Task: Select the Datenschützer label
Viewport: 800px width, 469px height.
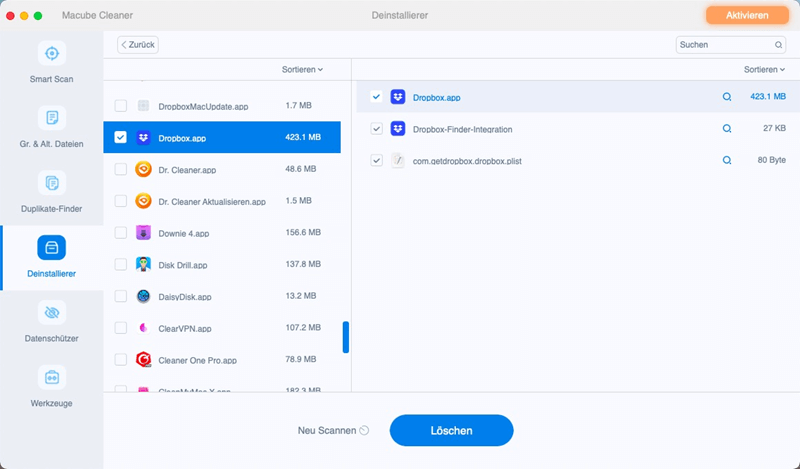Action: click(x=52, y=338)
